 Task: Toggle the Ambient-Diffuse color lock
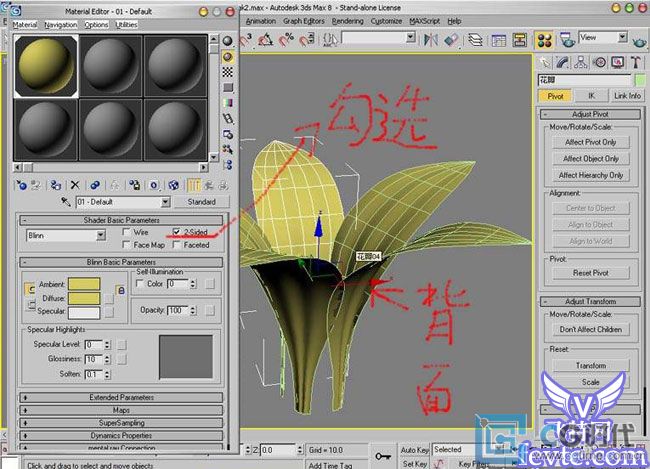30,289
